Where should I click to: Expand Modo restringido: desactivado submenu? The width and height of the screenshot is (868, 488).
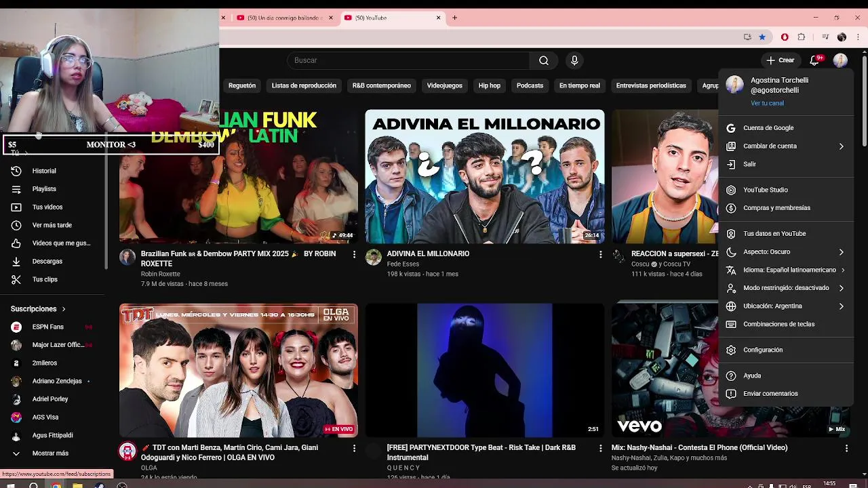point(786,288)
